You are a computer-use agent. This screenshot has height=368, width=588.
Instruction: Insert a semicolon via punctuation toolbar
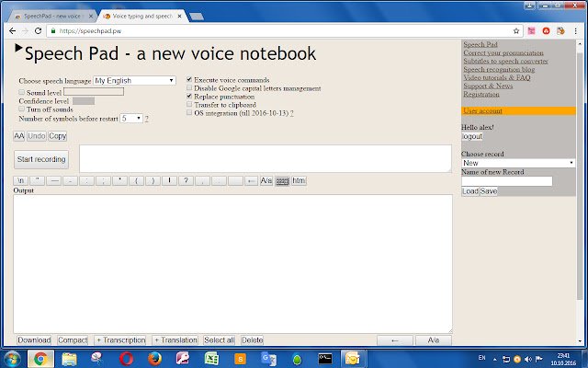103,180
